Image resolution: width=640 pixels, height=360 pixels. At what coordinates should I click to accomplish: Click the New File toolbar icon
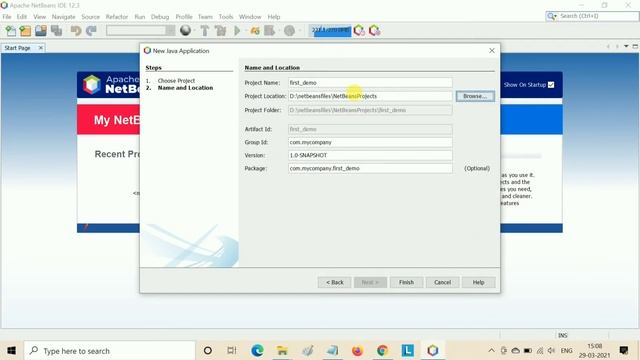[11, 31]
